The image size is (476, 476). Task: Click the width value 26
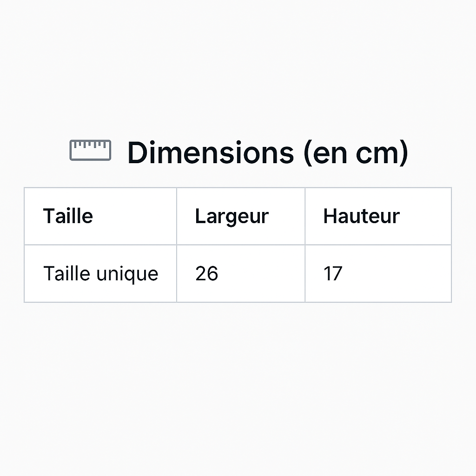pyautogui.click(x=207, y=273)
